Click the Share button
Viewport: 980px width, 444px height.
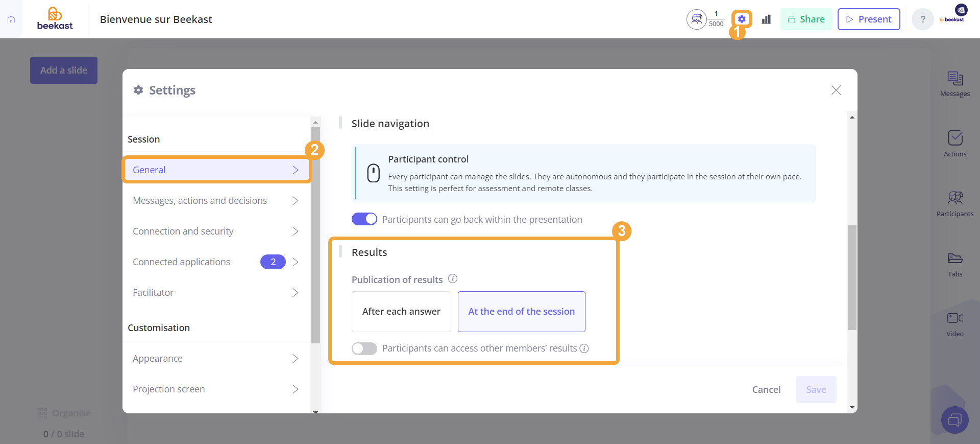coord(806,19)
